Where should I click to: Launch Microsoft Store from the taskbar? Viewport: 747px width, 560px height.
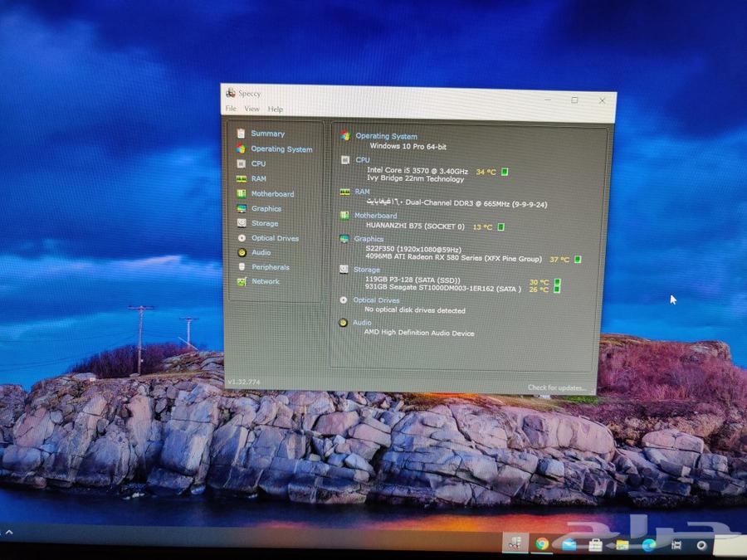[595, 545]
